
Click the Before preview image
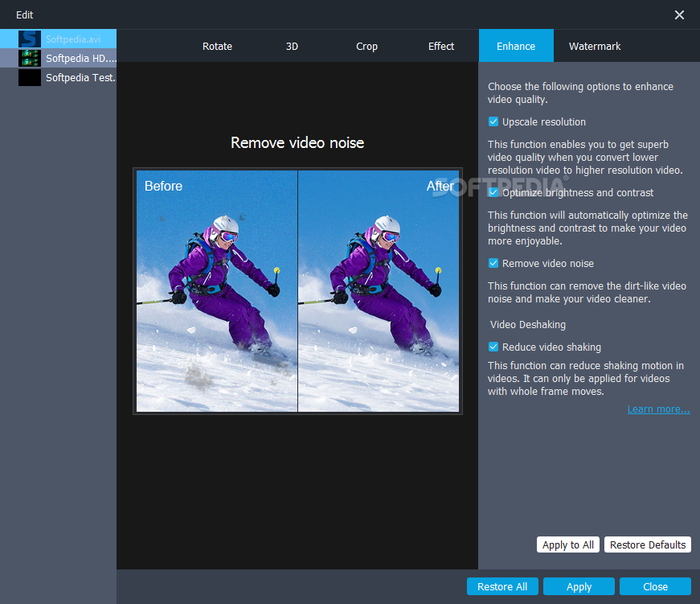(216, 291)
